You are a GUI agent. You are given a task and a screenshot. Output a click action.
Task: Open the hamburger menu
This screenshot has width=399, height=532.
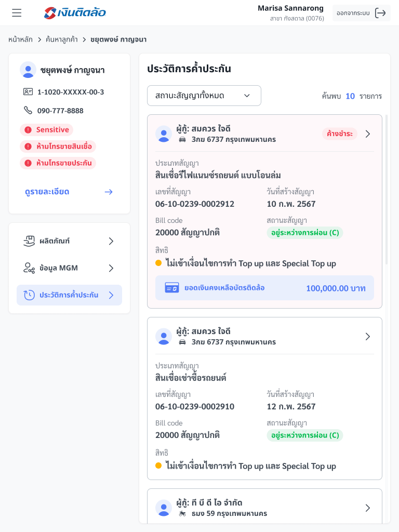(x=17, y=13)
